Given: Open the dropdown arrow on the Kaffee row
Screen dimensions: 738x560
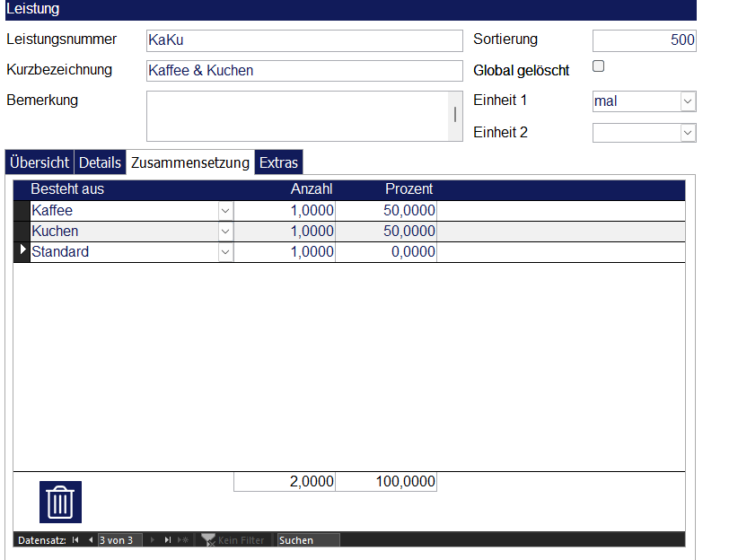Looking at the screenshot, I should point(225,211).
